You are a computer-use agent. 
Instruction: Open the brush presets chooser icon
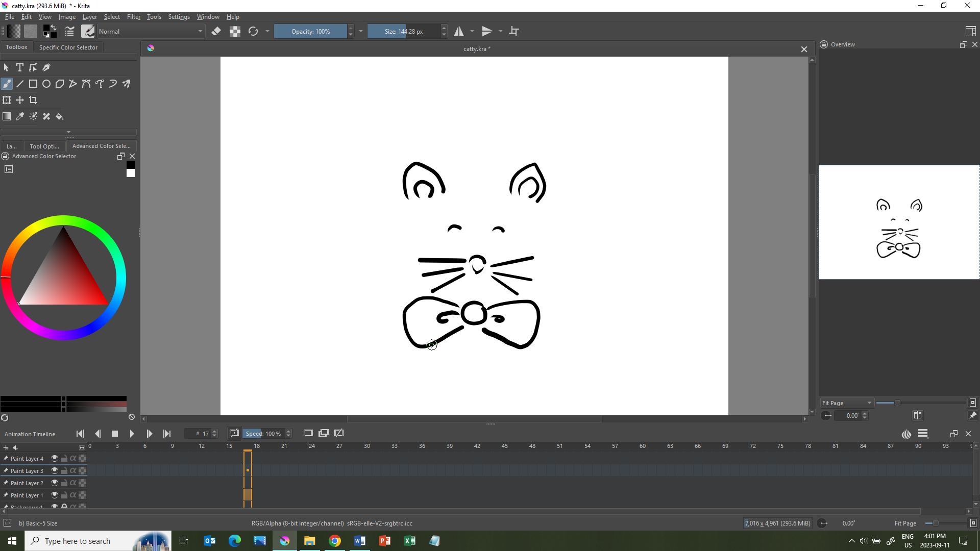click(88, 31)
